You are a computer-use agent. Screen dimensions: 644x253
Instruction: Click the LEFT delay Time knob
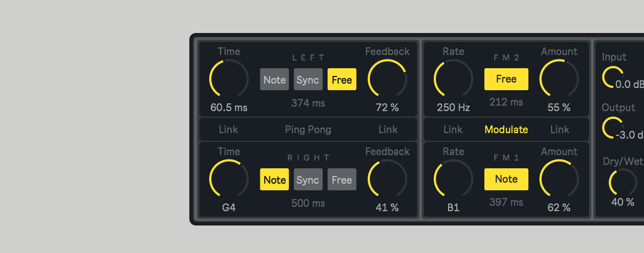[x=229, y=79]
